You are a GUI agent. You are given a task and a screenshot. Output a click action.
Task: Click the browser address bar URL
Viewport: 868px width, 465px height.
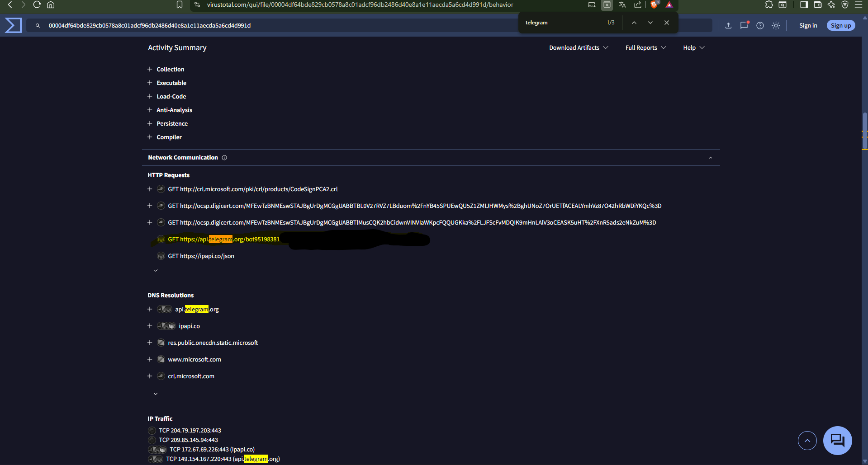click(360, 5)
